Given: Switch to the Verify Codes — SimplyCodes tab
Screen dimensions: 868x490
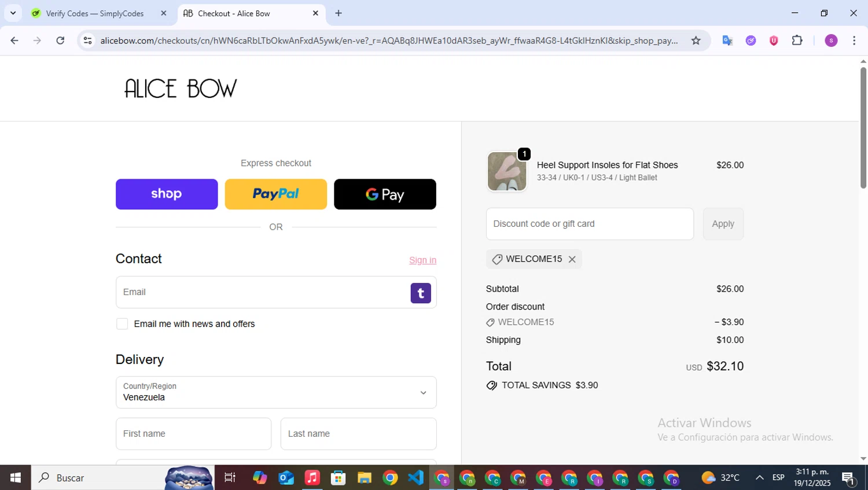Looking at the screenshot, I should (x=95, y=13).
